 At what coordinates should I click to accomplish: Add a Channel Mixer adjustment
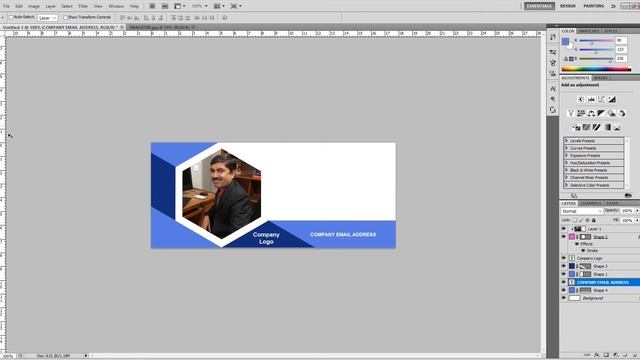(622, 113)
